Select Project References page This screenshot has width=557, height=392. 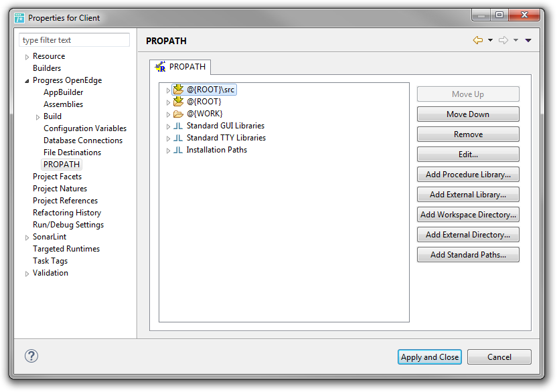pos(65,201)
